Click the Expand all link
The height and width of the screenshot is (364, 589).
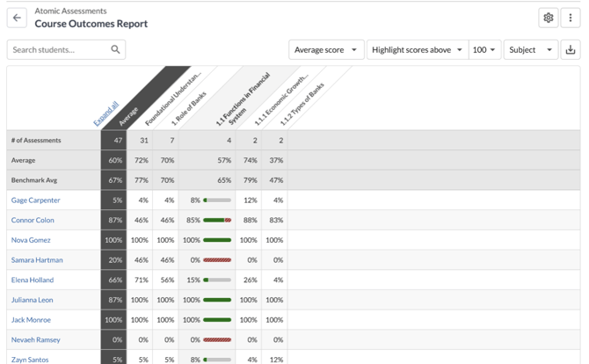tap(107, 114)
